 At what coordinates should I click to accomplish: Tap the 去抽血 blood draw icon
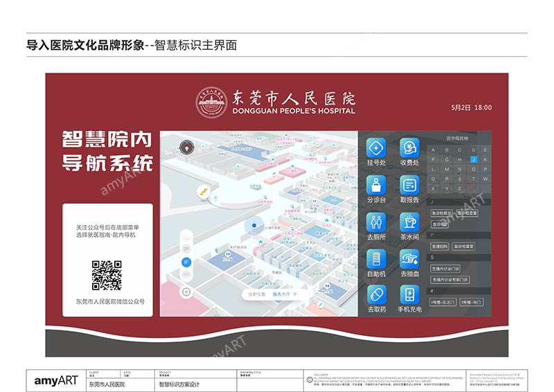click(409, 259)
